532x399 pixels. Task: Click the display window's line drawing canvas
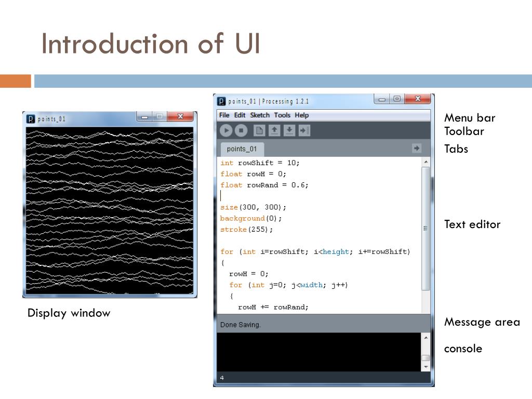pos(110,210)
